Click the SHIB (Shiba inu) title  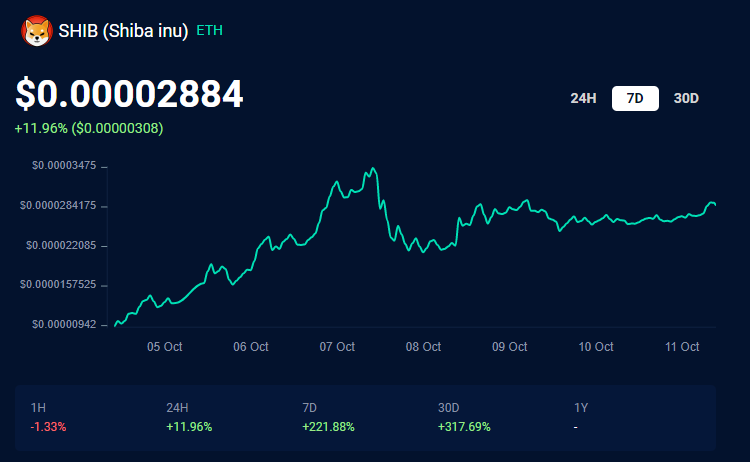tap(123, 31)
